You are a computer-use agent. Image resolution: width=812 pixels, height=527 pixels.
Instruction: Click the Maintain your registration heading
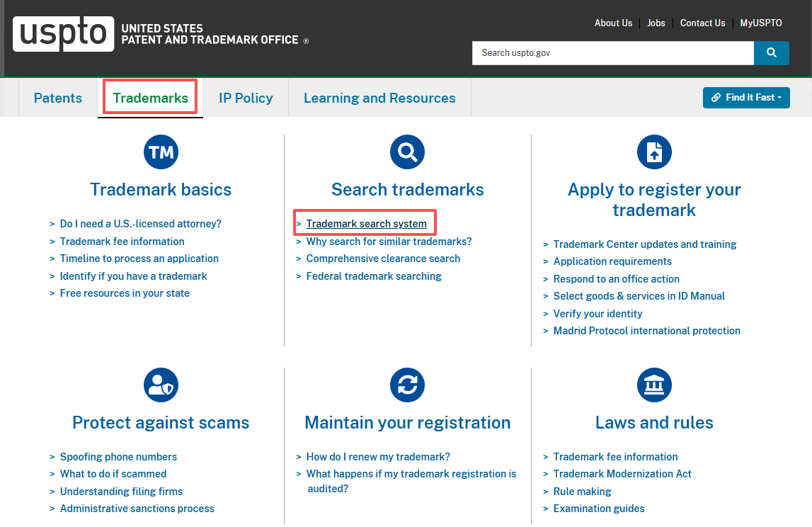pos(408,422)
